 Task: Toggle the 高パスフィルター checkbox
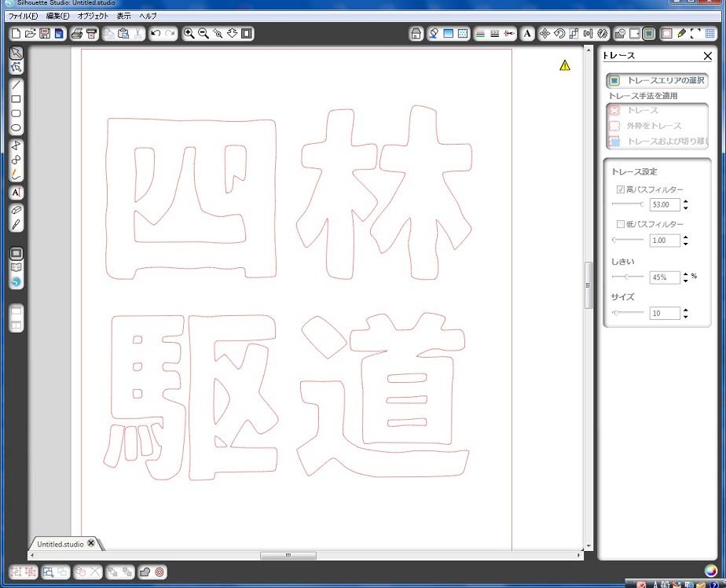pyautogui.click(x=621, y=189)
